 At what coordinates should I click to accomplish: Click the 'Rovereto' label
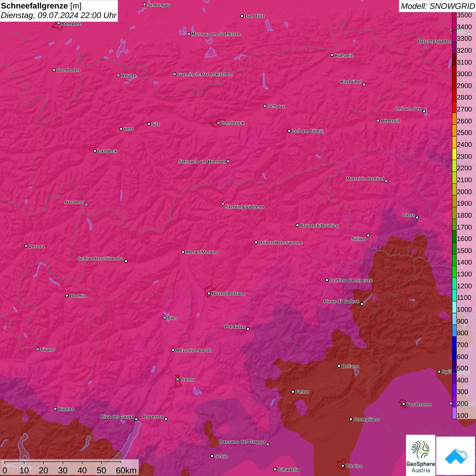pos(153,417)
